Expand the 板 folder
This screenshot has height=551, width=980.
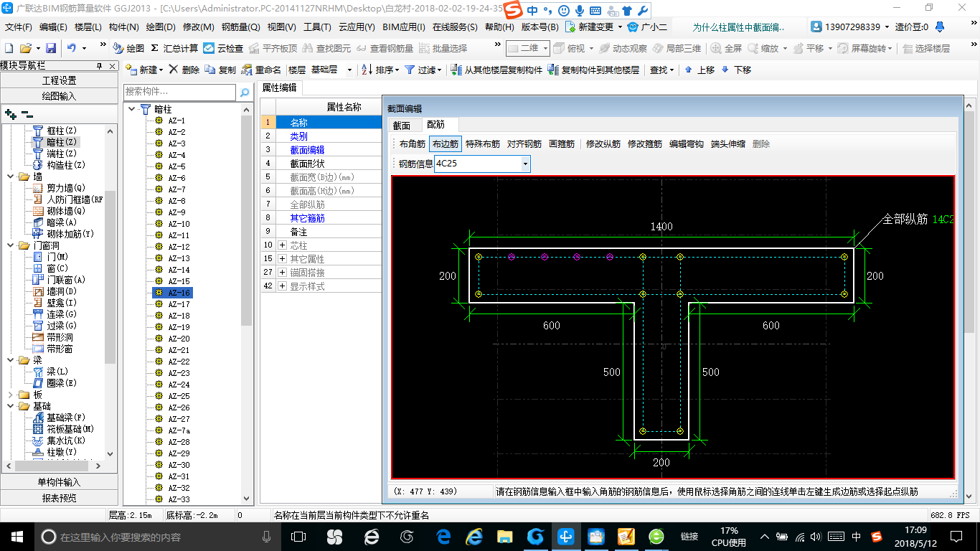tap(10, 395)
